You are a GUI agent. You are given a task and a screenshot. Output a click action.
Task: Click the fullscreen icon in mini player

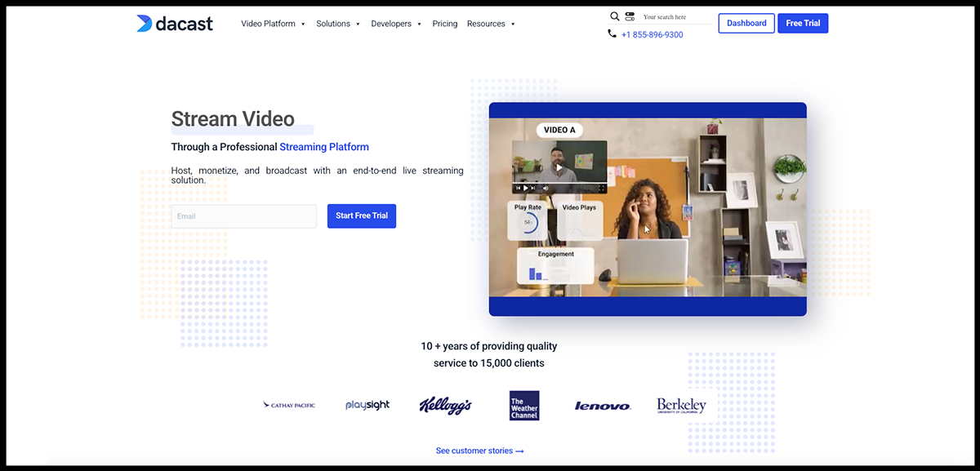coord(603,189)
